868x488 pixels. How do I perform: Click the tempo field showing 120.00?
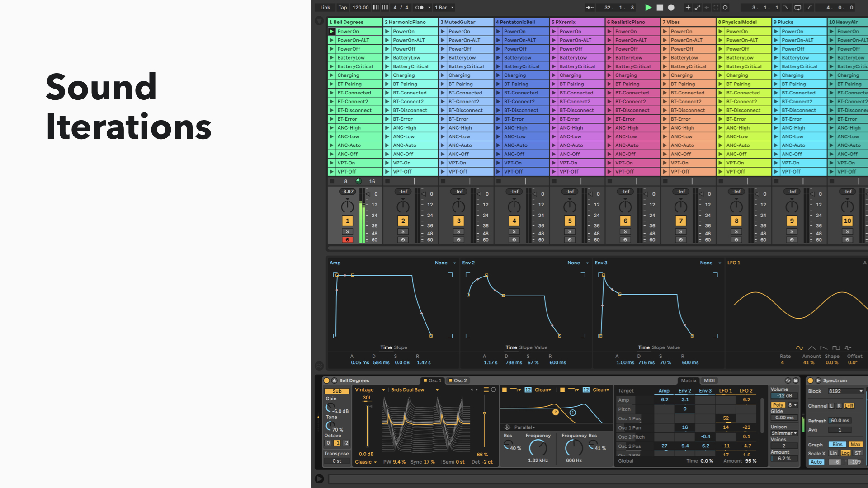(360, 8)
